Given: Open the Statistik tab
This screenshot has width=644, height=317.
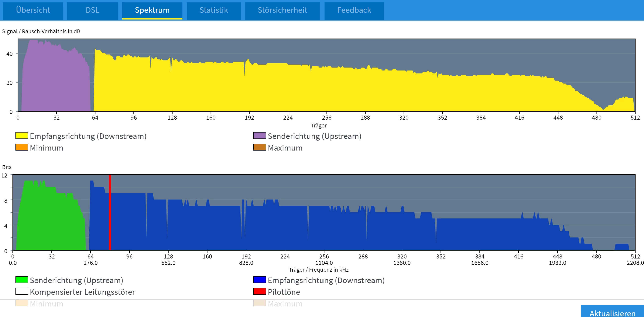Looking at the screenshot, I should pos(214,10).
